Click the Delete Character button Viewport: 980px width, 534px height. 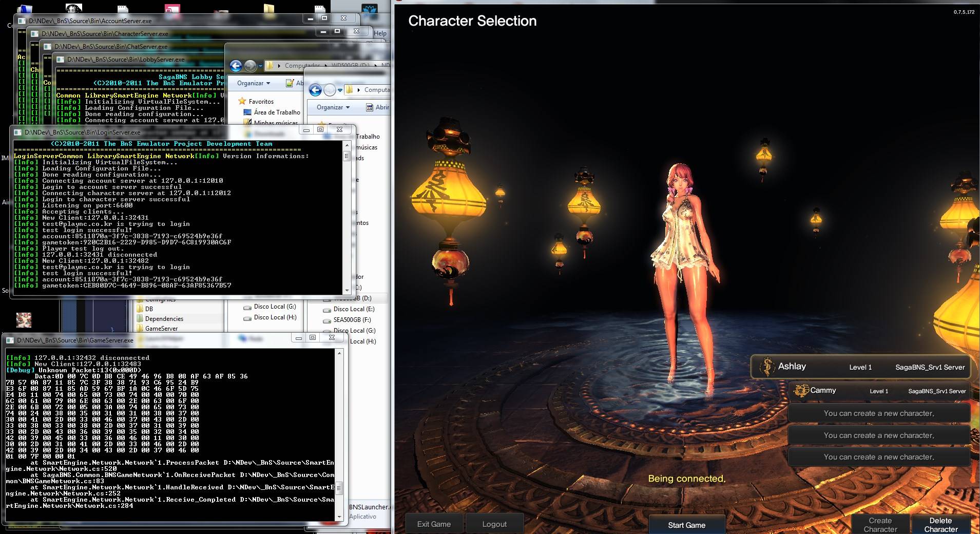point(940,524)
